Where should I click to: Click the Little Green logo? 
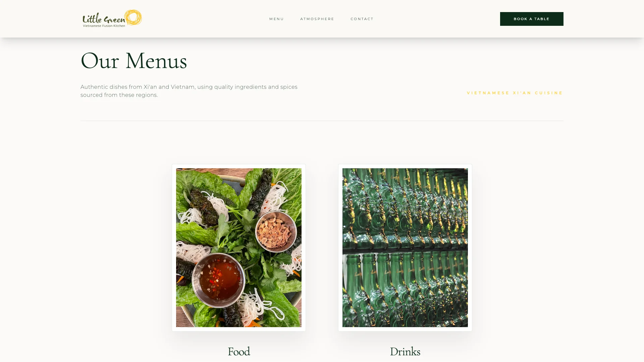112,18
